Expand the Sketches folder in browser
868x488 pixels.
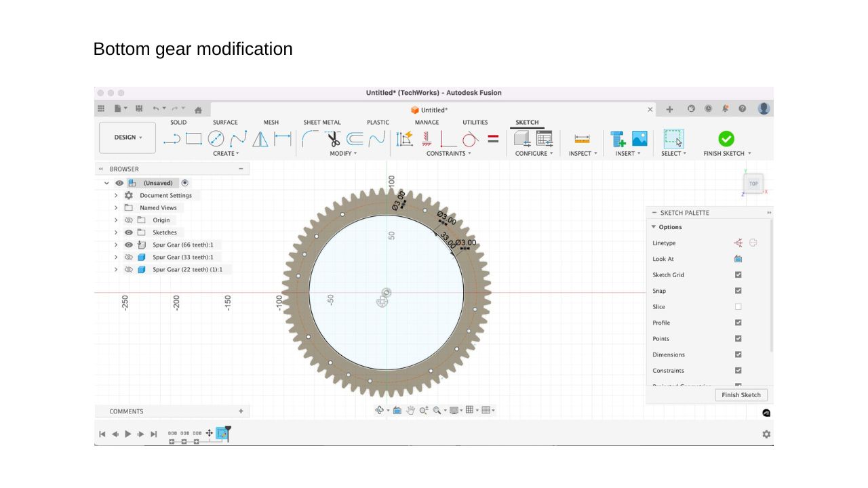116,232
